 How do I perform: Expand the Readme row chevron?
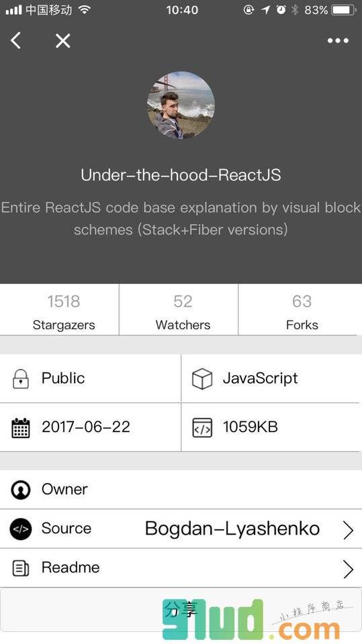click(348, 570)
